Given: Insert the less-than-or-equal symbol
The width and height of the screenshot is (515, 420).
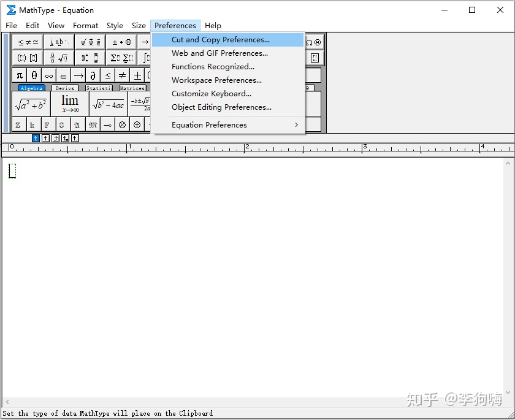Looking at the screenshot, I should tap(108, 75).
